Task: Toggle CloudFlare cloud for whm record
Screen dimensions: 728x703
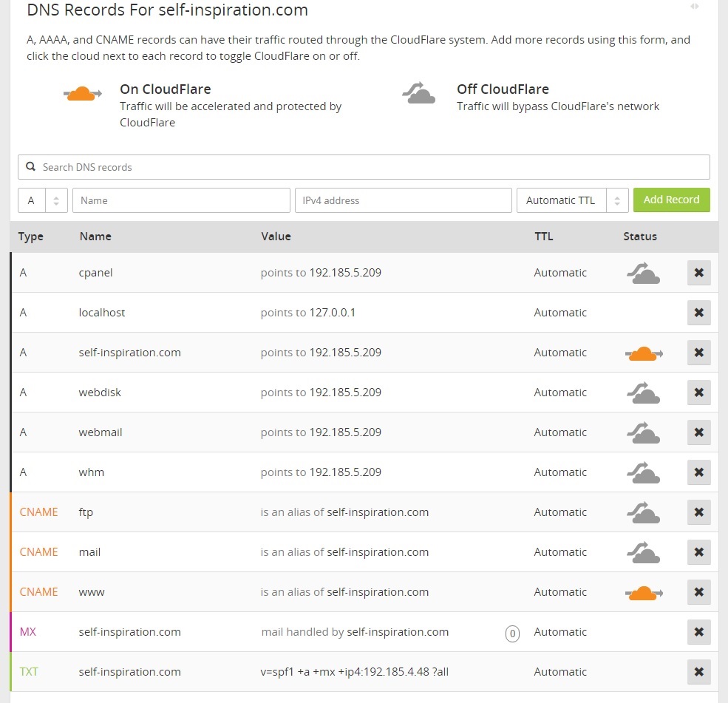Action: pyautogui.click(x=643, y=472)
